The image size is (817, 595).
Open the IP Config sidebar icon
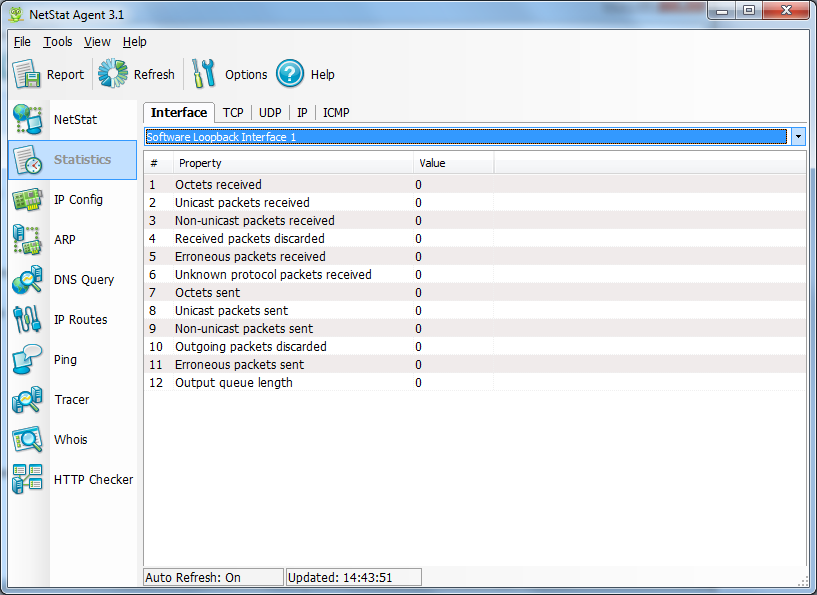[x=28, y=200]
